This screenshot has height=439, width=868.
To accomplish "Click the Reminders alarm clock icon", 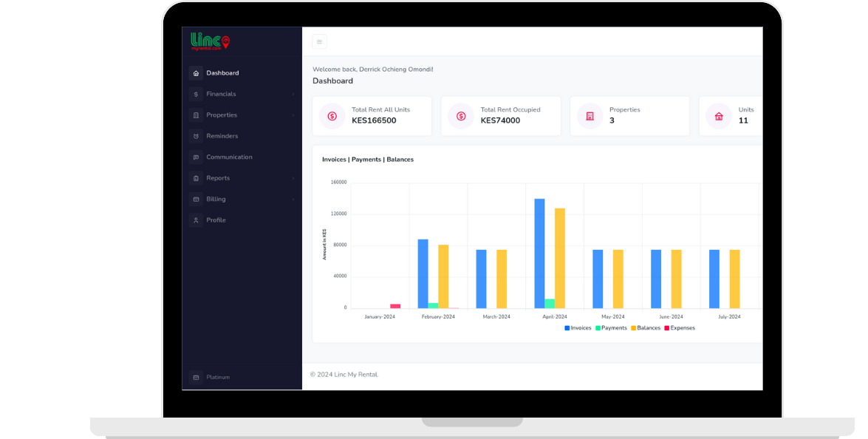I will tap(196, 136).
